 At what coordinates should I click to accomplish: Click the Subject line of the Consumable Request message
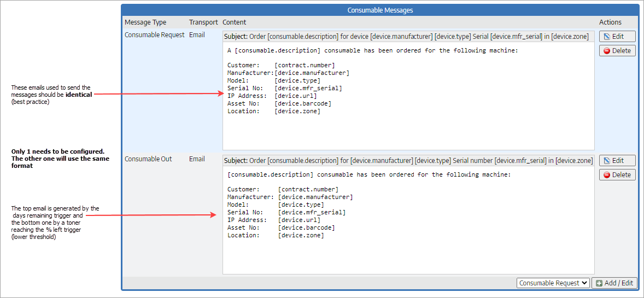point(407,37)
